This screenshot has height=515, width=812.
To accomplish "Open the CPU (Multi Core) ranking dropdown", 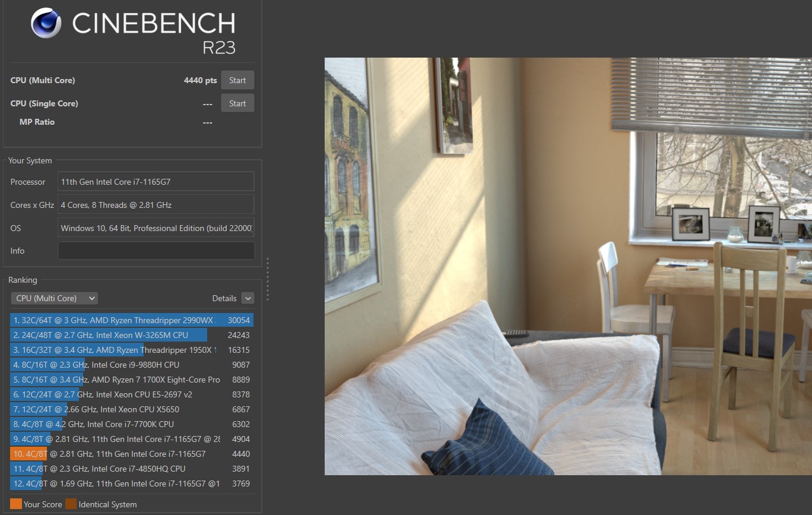I will pyautogui.click(x=54, y=298).
